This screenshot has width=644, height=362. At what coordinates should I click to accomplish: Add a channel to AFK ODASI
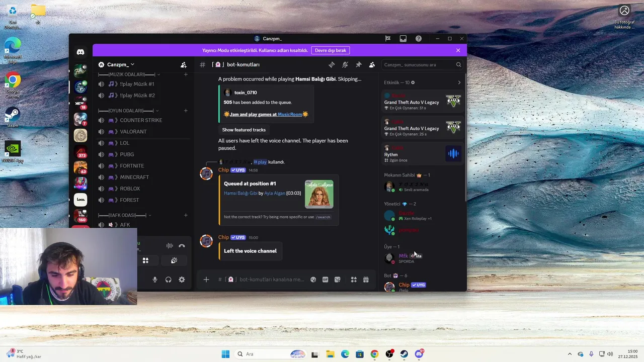pos(186,215)
